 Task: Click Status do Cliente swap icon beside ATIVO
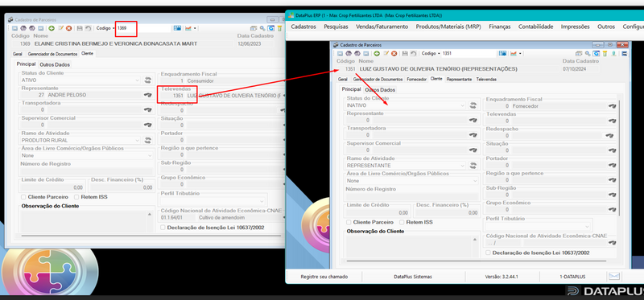pyautogui.click(x=147, y=80)
